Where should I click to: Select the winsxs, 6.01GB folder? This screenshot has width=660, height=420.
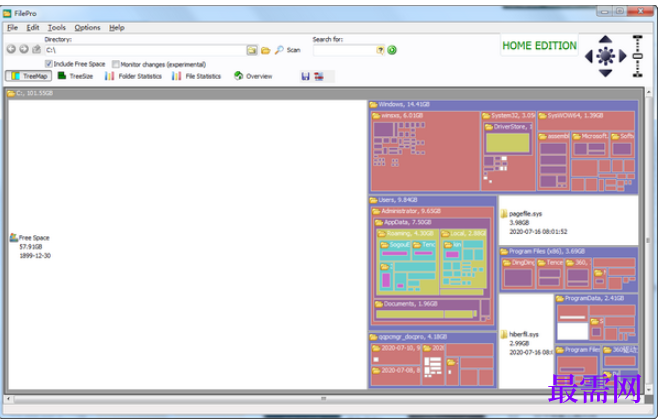click(425, 152)
